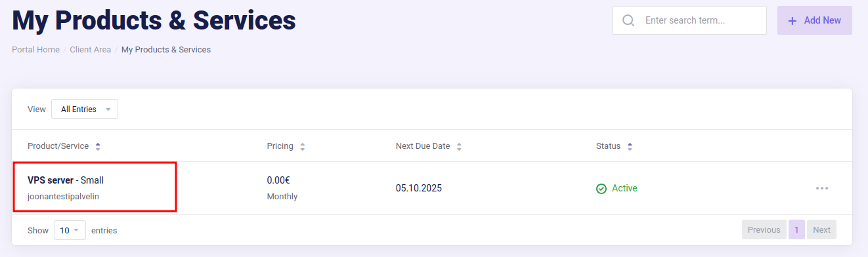
Task: Select page 1 in pagination
Action: 796,229
